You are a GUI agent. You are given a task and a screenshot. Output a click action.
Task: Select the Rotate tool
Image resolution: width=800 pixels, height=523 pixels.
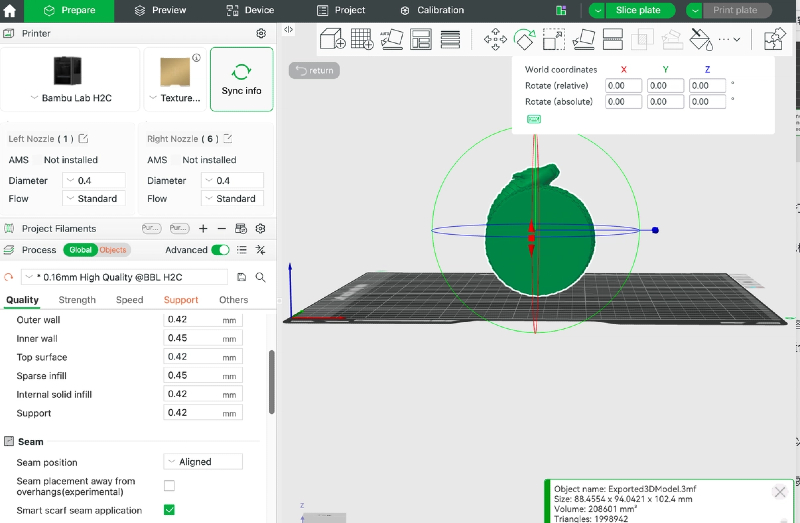[x=524, y=39]
